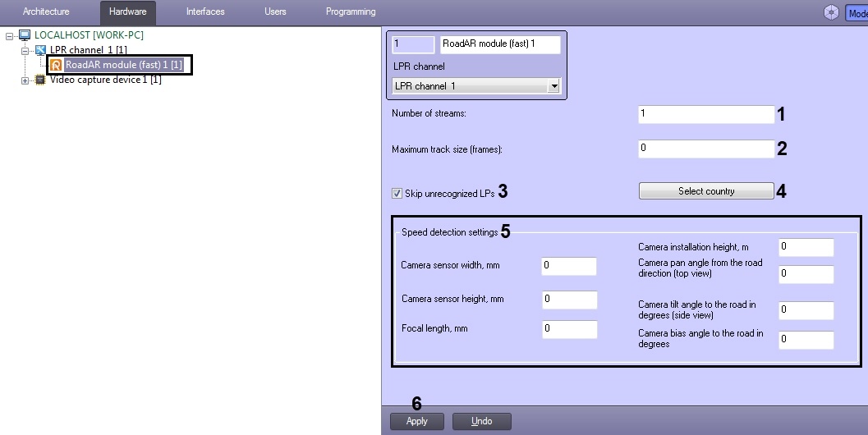Expand the Video capture device 1 node
The image size is (868, 435).
pyautogui.click(x=25, y=80)
